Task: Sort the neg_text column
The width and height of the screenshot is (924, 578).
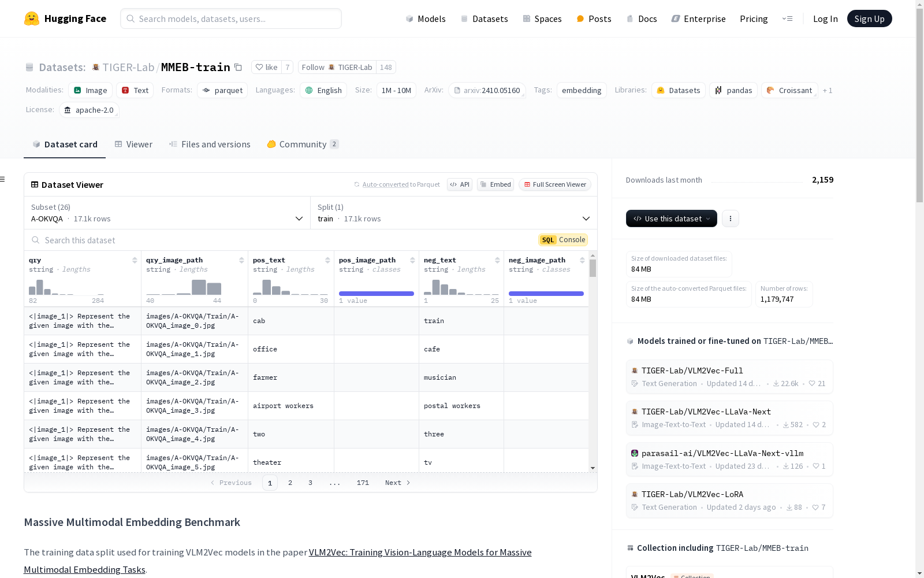Action: (x=497, y=260)
